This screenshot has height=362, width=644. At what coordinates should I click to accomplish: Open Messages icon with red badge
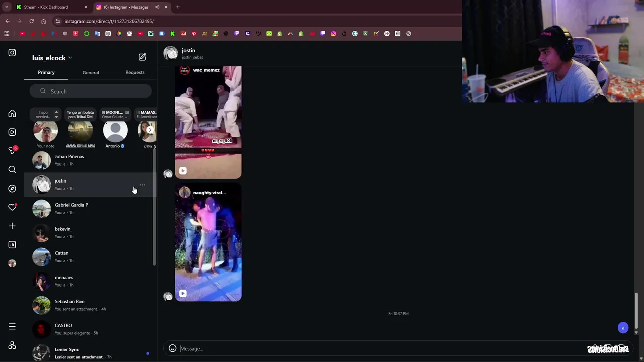pos(12,151)
